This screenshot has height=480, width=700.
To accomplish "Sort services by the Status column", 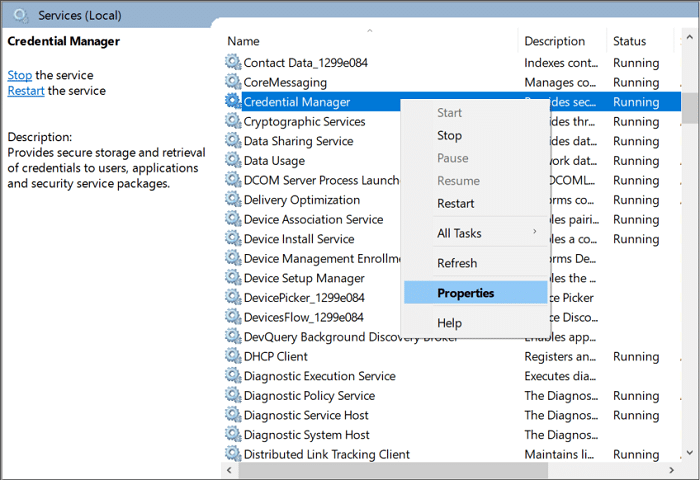I will (630, 41).
